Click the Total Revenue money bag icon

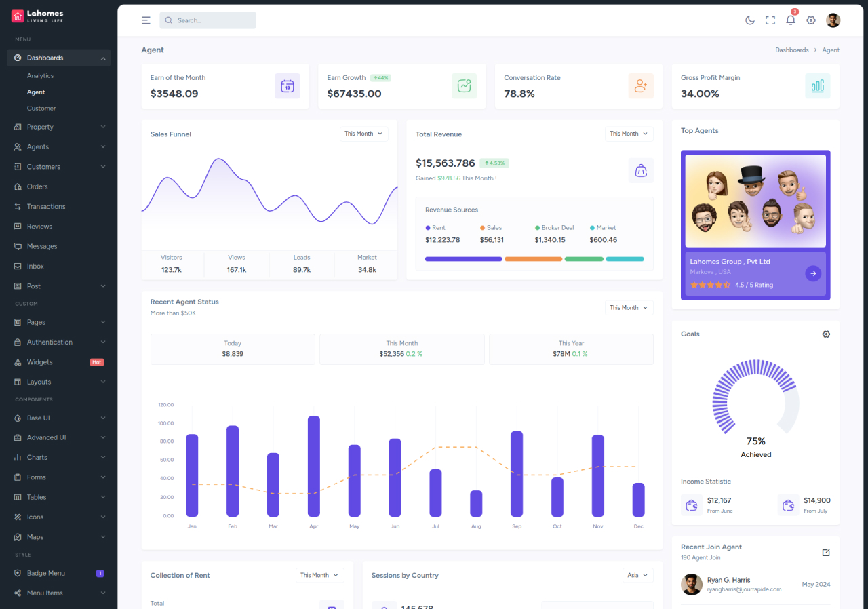(641, 171)
